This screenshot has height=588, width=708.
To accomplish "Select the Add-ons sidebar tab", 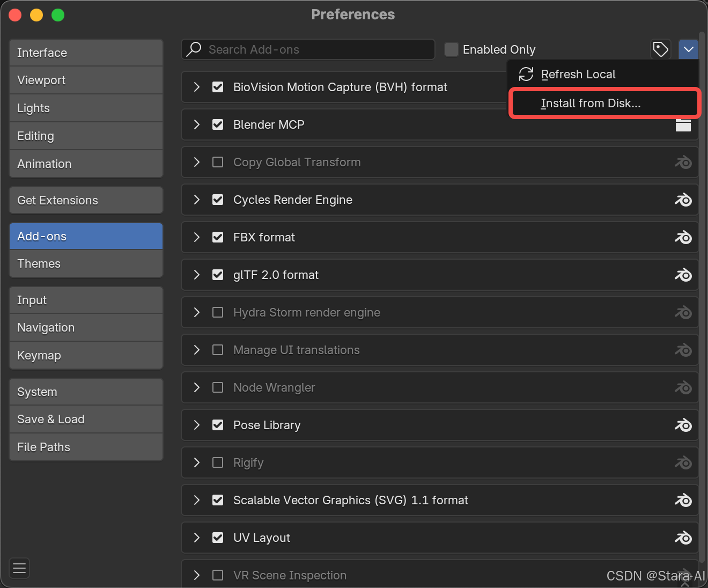I will coord(86,236).
